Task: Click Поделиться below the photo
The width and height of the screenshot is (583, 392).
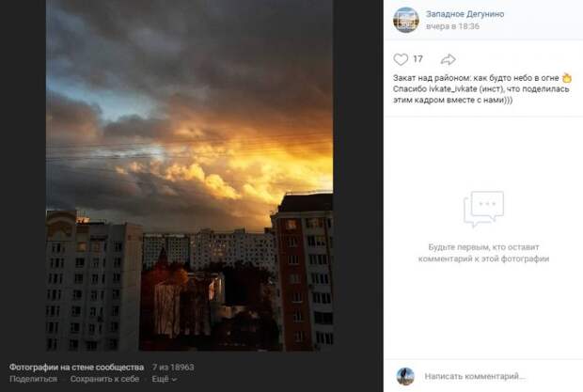Action: (x=34, y=379)
